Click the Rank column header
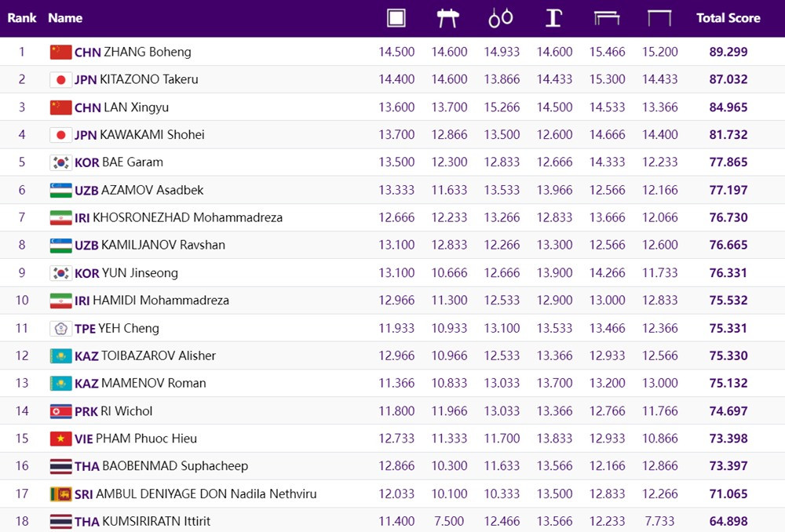The width and height of the screenshot is (785, 532). pos(22,18)
